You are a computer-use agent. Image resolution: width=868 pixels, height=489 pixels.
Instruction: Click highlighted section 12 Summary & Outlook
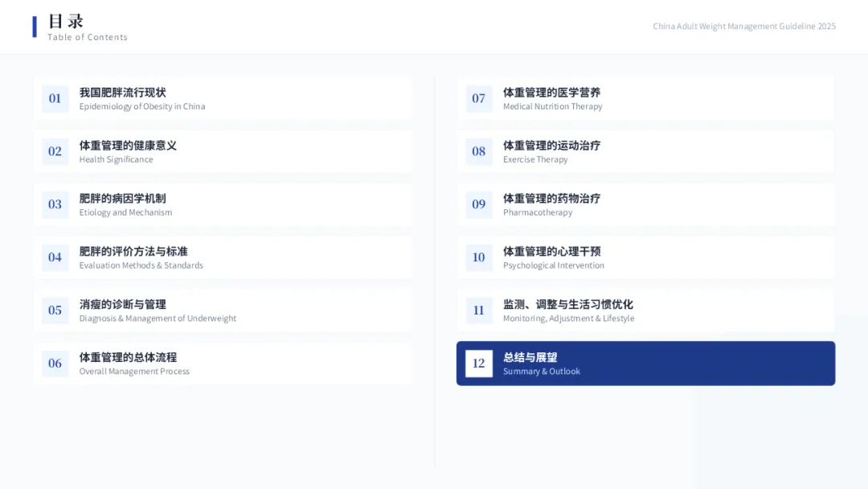coord(646,364)
